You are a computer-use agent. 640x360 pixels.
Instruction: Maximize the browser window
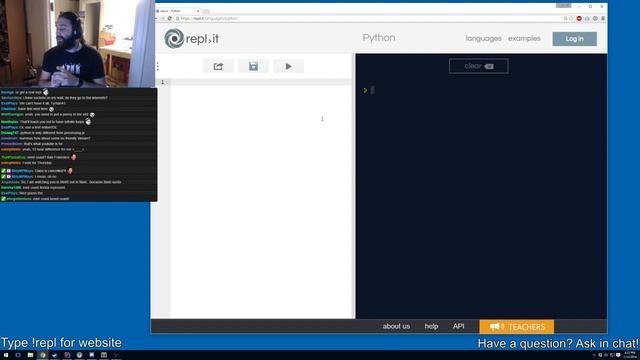(x=590, y=7)
